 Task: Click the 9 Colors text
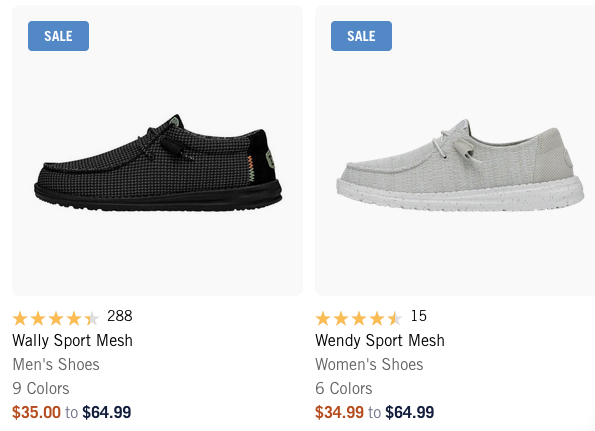coord(41,389)
